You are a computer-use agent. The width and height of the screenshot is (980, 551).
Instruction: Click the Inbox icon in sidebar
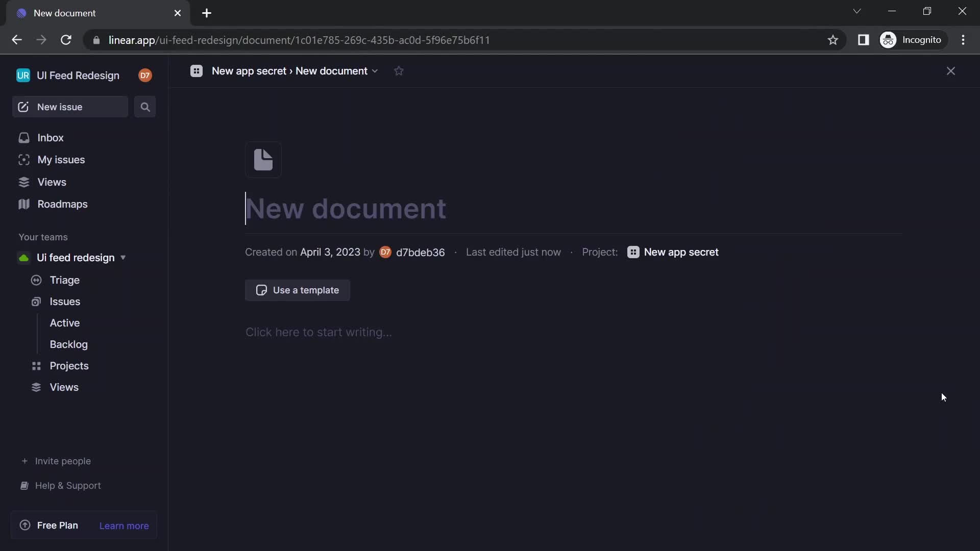23,137
